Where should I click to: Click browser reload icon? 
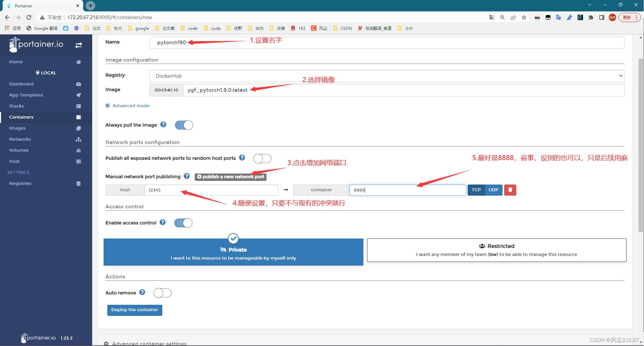29,17
